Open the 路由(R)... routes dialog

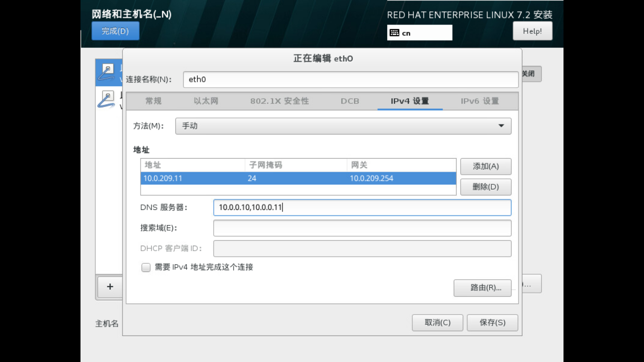(482, 288)
